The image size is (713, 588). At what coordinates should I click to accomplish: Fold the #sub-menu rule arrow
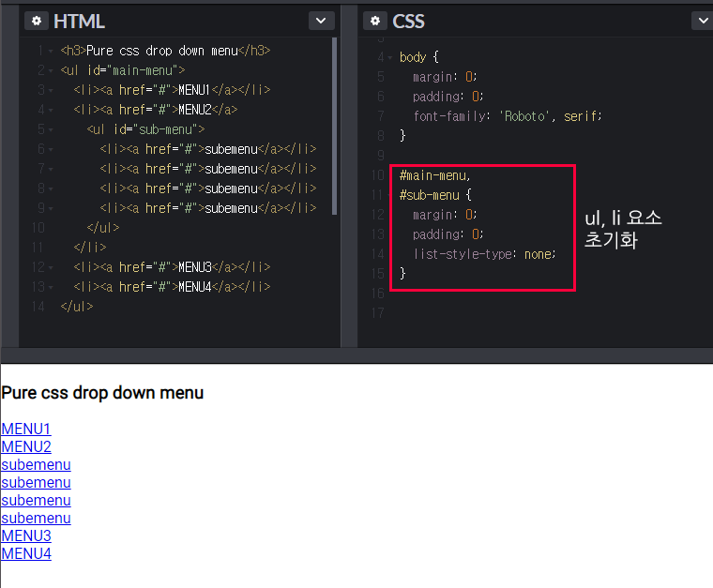tap(389, 195)
